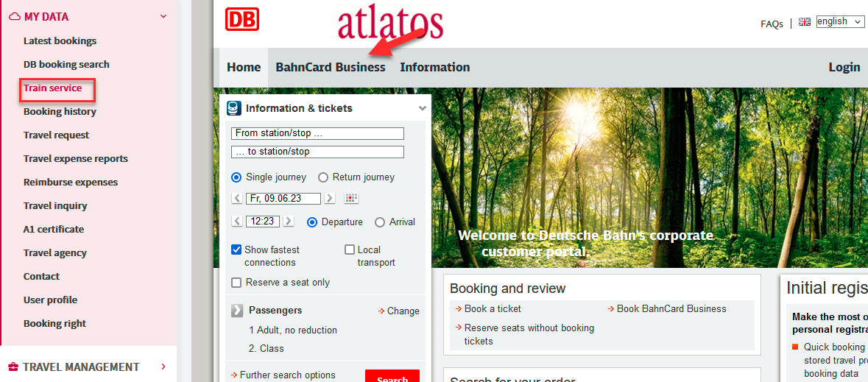Collapse the MY DATA section
Screen dimensions: 868x382
pos(163,17)
